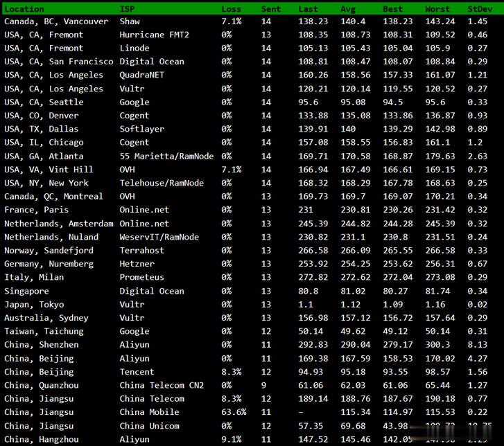Click the 300.3 worst latency value

click(437, 345)
